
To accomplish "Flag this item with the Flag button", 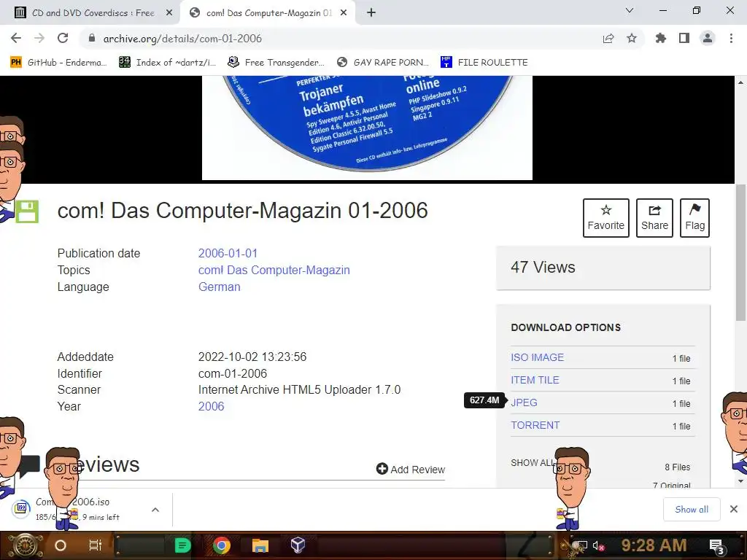I will pos(694,217).
